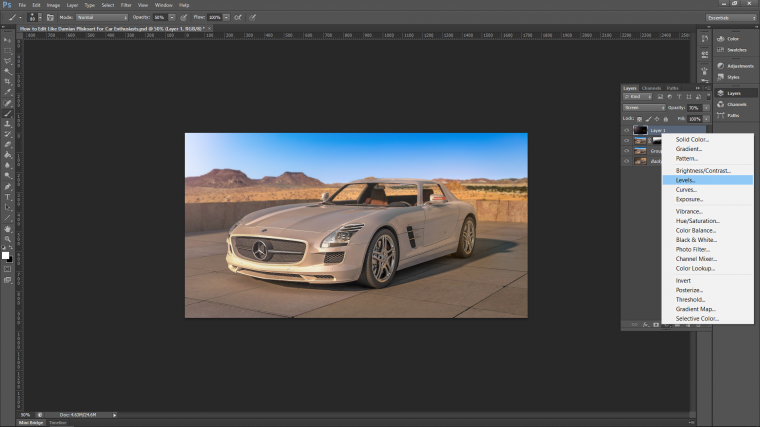This screenshot has height=427, width=760.
Task: Select the Lasso tool
Action: coord(7,61)
